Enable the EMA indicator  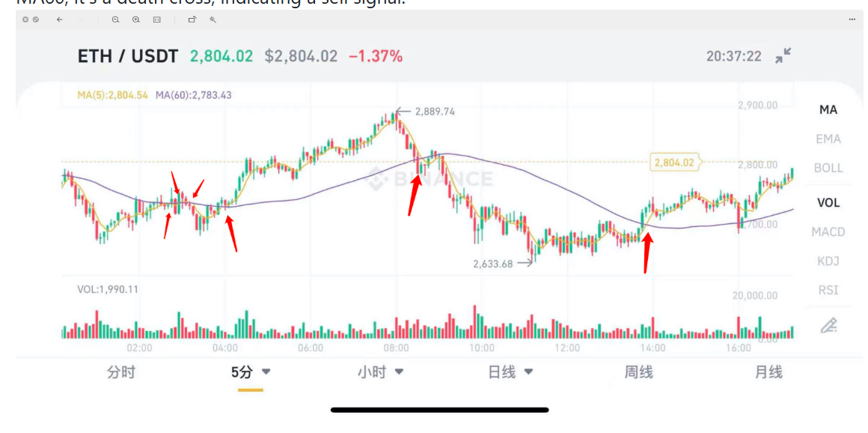[828, 139]
